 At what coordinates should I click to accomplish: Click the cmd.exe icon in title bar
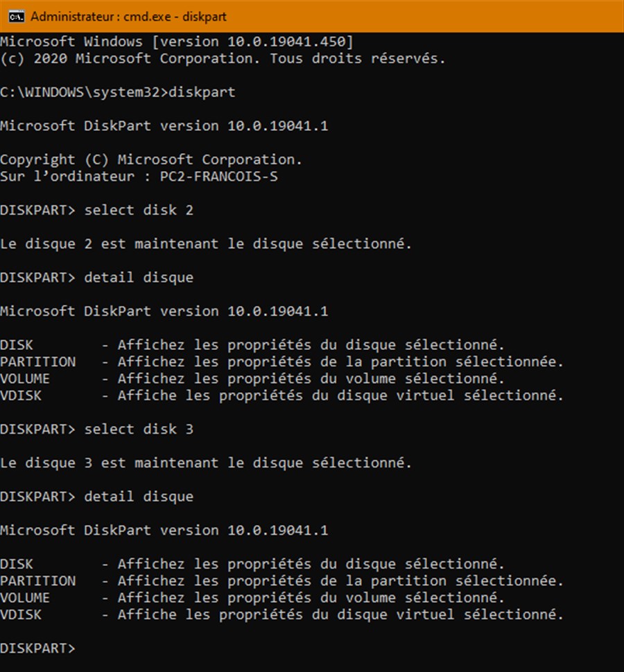point(16,17)
